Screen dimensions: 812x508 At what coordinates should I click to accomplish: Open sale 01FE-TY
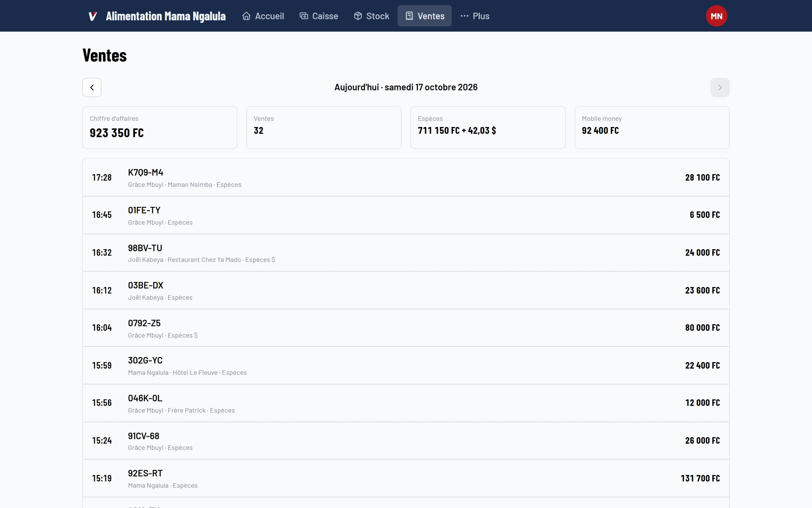[x=406, y=215]
